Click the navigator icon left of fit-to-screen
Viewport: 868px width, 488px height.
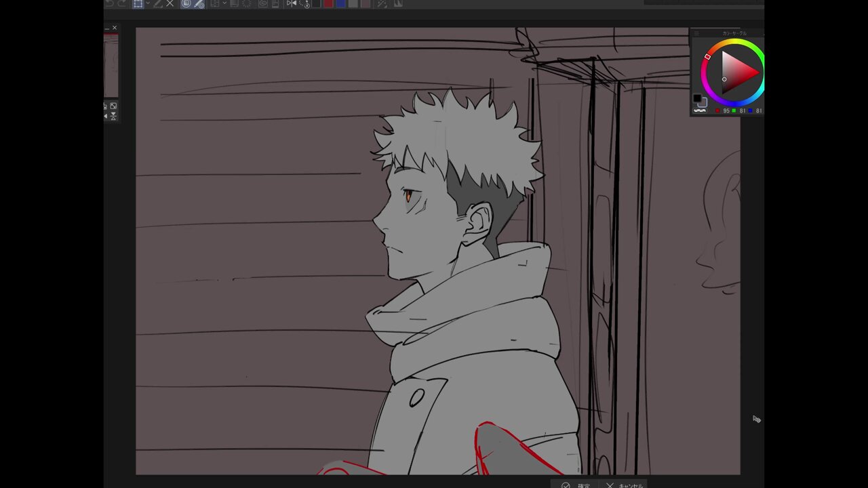pyautogui.click(x=106, y=106)
